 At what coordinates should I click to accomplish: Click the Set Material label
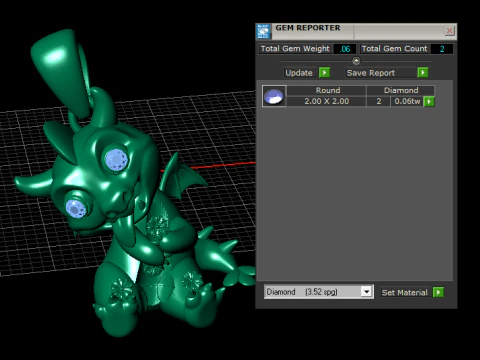404,293
